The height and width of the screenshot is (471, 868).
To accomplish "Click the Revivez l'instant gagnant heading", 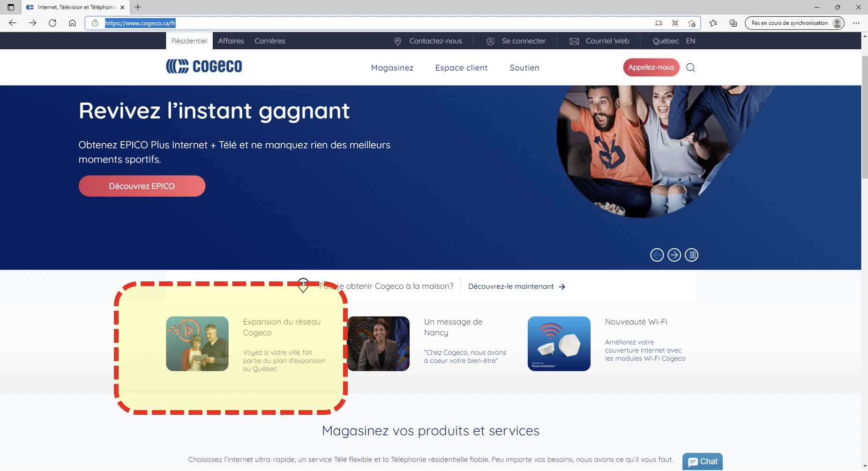I will (x=214, y=110).
